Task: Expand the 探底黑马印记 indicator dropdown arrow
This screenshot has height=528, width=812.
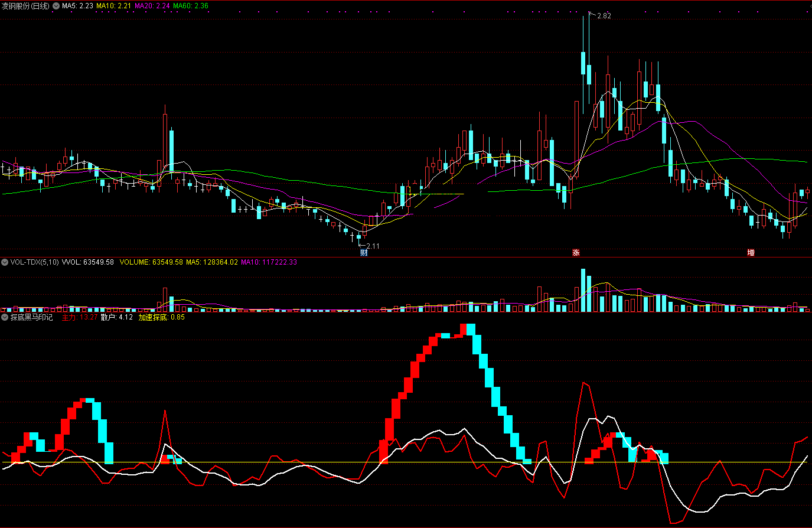Action: tap(5, 318)
